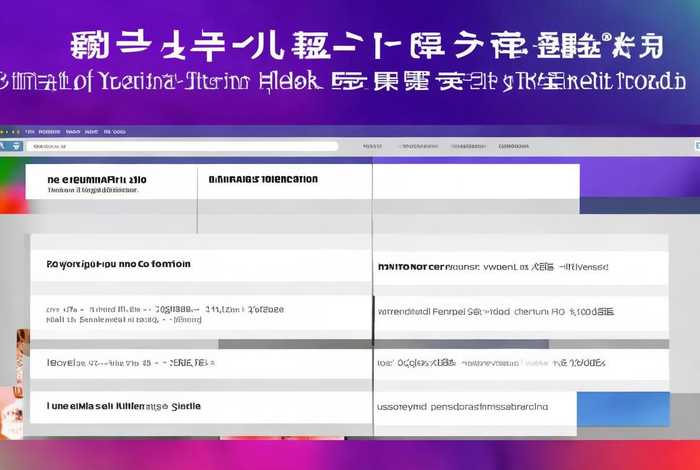Select the bold bottom-left row starting "I une eiMia"

[x=200, y=407]
